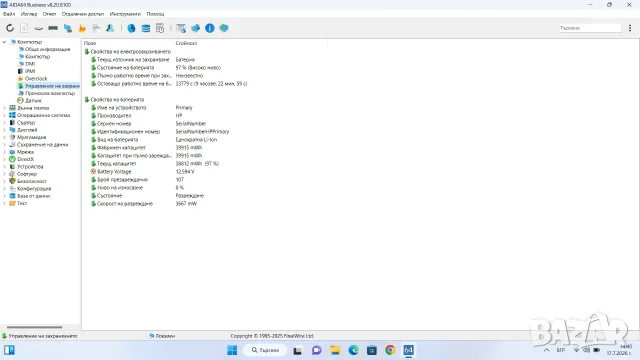Select the Датчик sensor tree item
This screenshot has height=360, width=640.
(33, 101)
